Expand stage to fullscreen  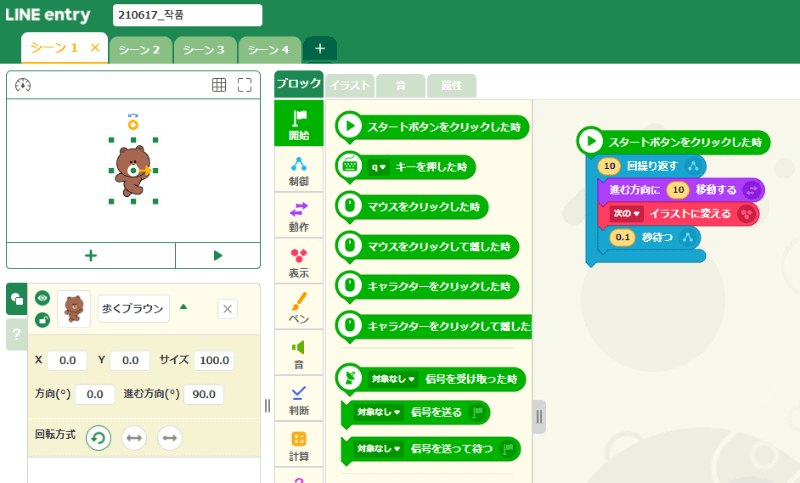(244, 85)
